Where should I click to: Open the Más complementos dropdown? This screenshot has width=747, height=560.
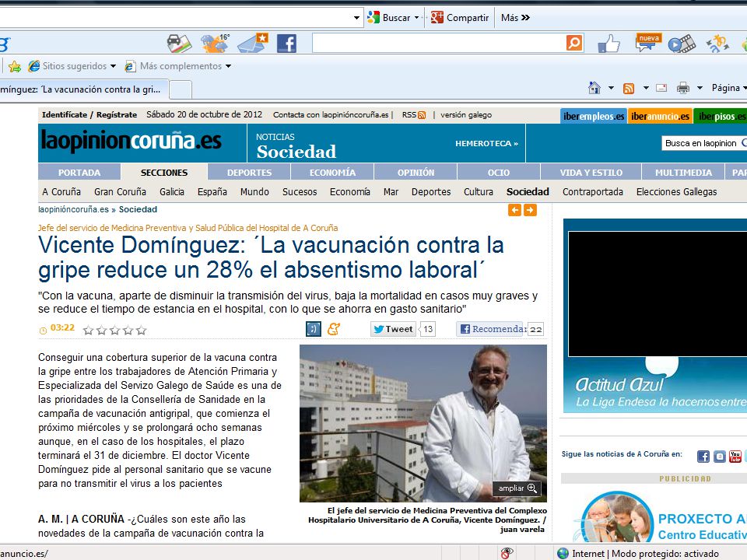pos(228,66)
